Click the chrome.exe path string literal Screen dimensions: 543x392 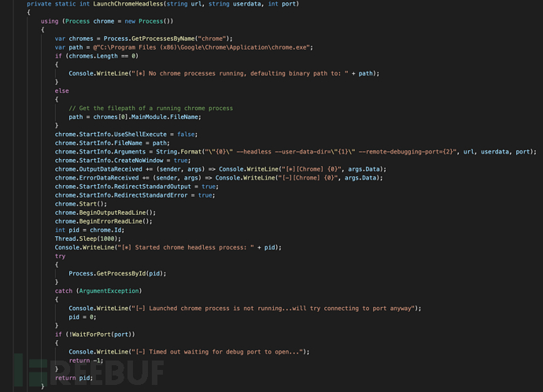[201, 47]
